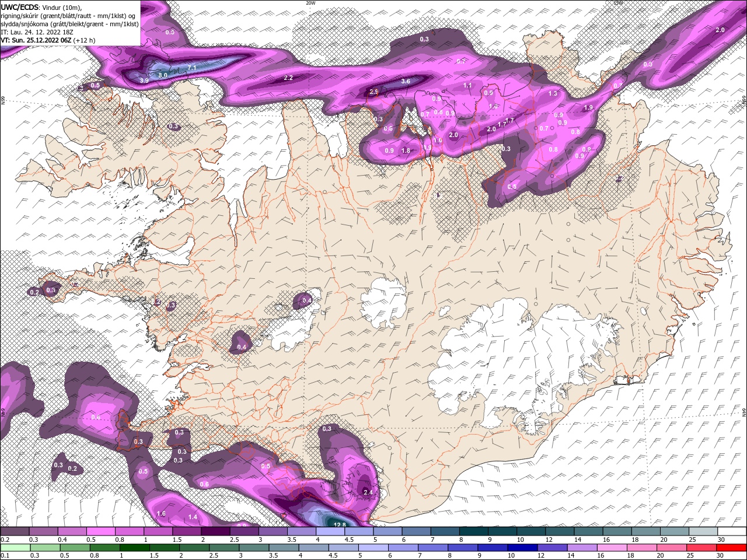Click the 1.3 value label in the northeast
The width and height of the screenshot is (747, 560).
(553, 93)
